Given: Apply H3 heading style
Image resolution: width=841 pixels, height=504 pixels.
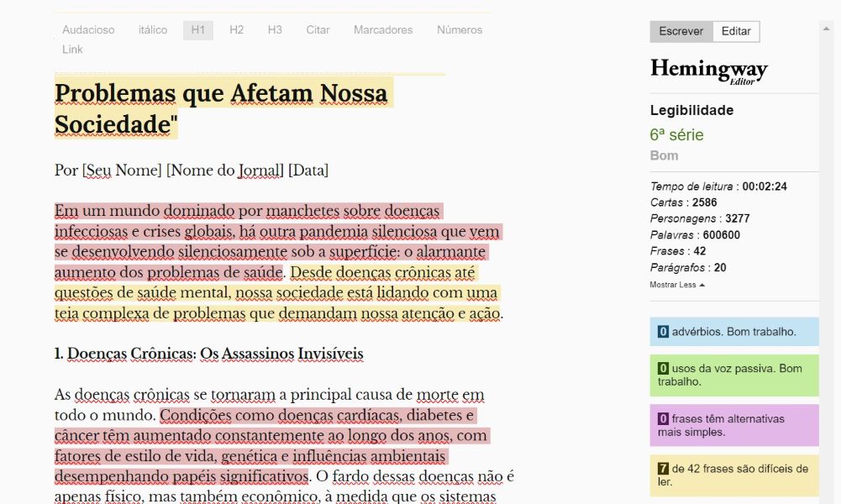Looking at the screenshot, I should pos(275,30).
